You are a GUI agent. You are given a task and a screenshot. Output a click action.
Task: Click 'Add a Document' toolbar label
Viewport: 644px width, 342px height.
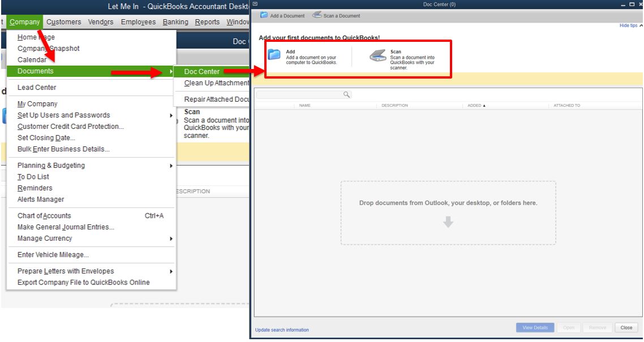pyautogui.click(x=287, y=16)
